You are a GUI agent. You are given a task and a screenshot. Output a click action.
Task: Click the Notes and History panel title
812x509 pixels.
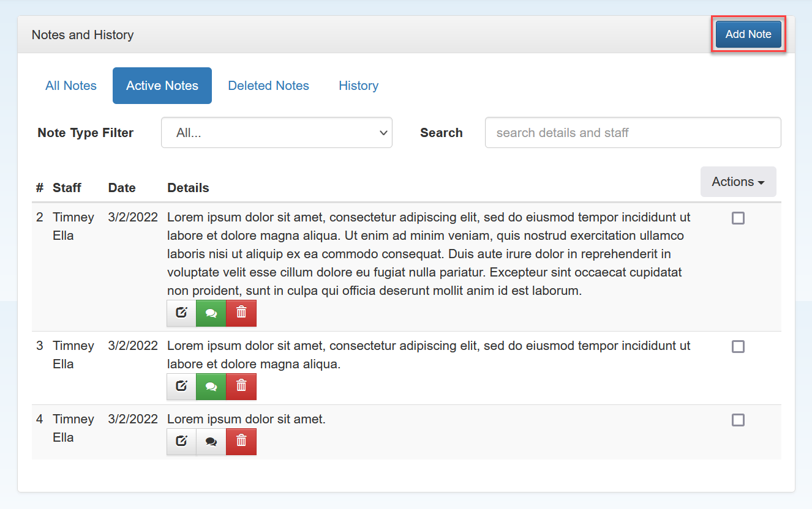[83, 35]
